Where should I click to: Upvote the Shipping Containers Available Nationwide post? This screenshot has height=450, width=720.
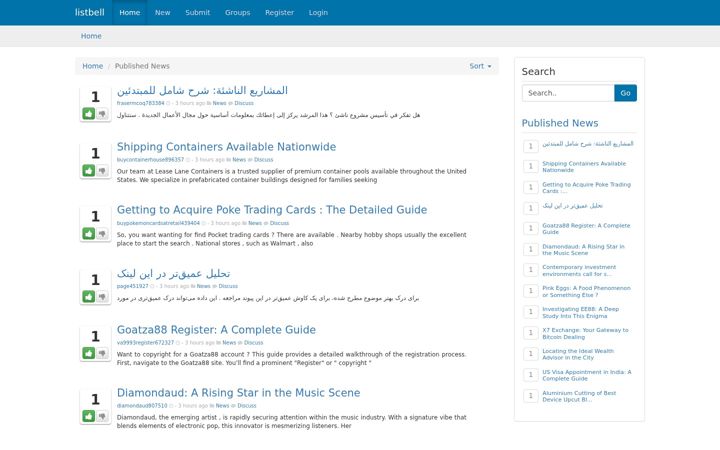pos(89,171)
